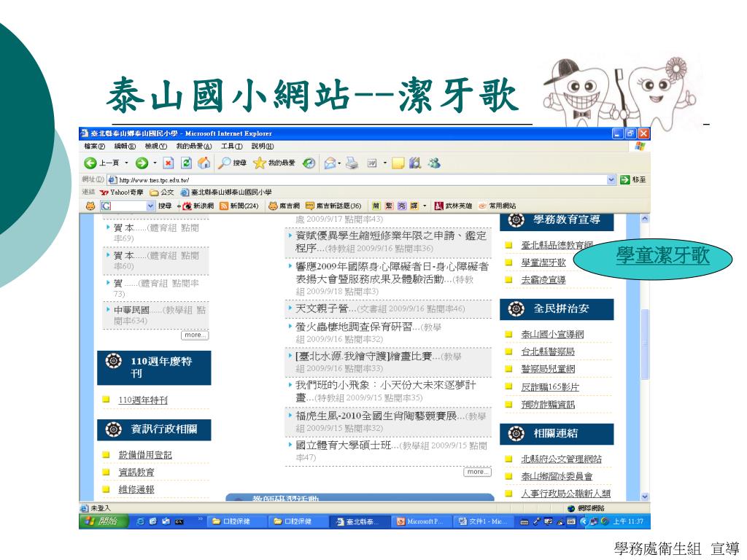Click the 簡 conversion toolbar icon

[376, 206]
